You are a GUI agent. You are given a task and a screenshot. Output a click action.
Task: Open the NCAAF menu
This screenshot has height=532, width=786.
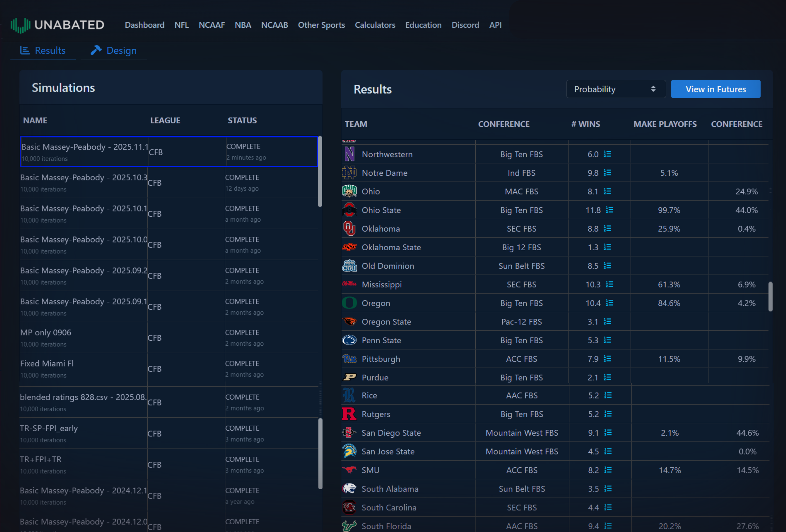[212, 25]
